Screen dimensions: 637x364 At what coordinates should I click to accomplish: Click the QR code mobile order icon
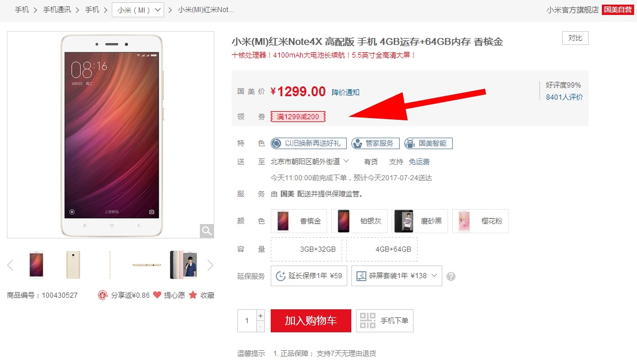click(x=367, y=321)
